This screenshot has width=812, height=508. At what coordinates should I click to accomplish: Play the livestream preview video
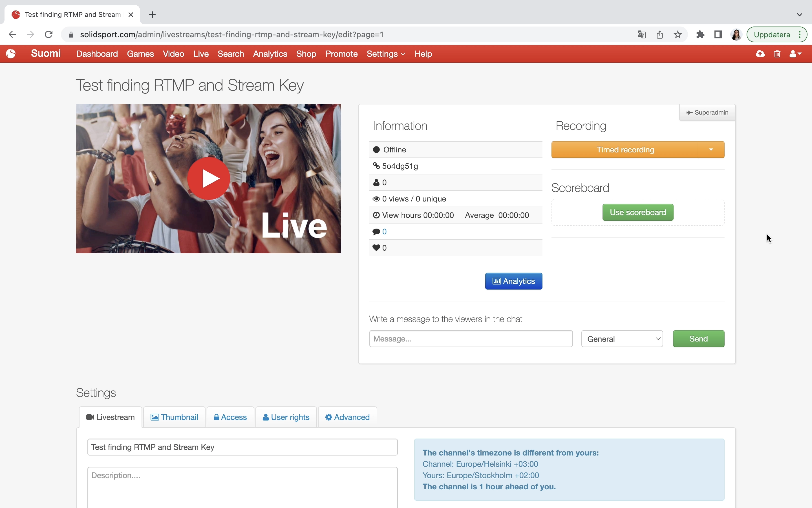coord(208,178)
